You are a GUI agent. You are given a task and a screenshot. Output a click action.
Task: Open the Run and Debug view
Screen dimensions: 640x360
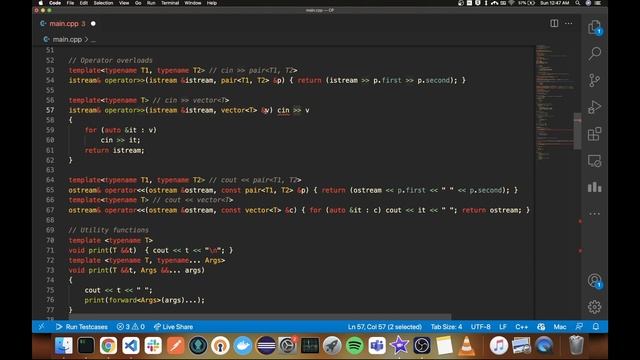pos(594,107)
